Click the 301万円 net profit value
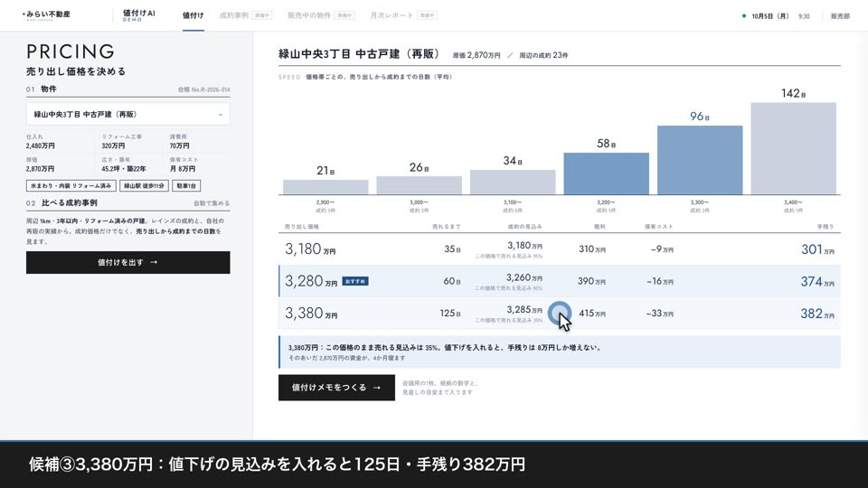The height and width of the screenshot is (488, 868). 817,249
